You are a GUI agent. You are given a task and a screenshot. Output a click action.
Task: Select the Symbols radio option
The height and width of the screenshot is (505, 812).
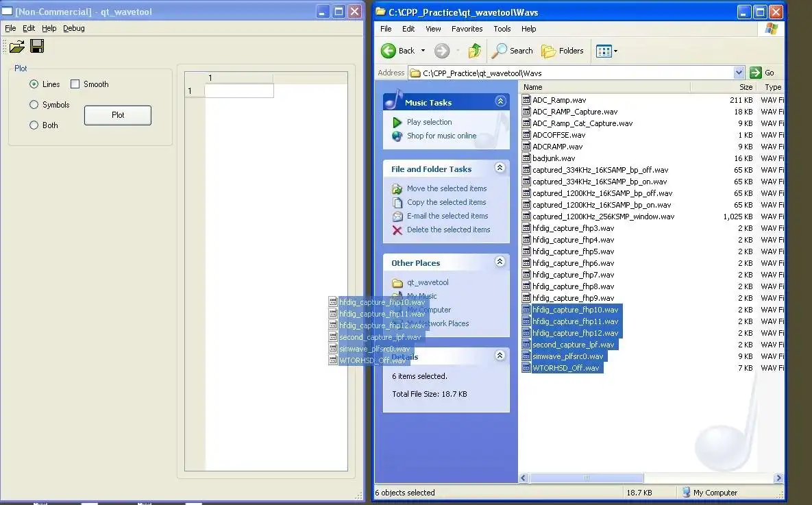pos(34,105)
